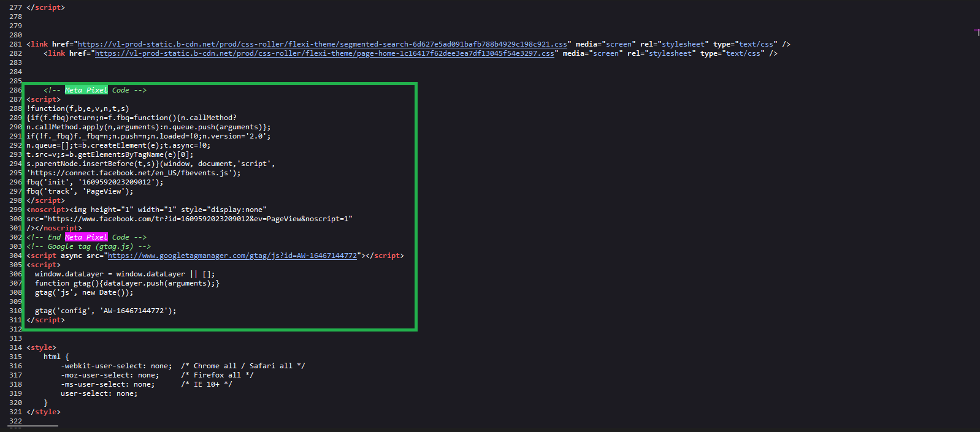Viewport: 980px width, 432px height.
Task: Open the segmented-search CSS stylesheet link
Action: [322, 44]
